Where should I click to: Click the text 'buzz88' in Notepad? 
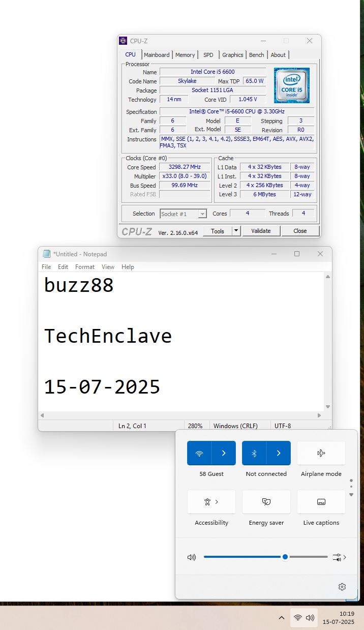coord(79,285)
